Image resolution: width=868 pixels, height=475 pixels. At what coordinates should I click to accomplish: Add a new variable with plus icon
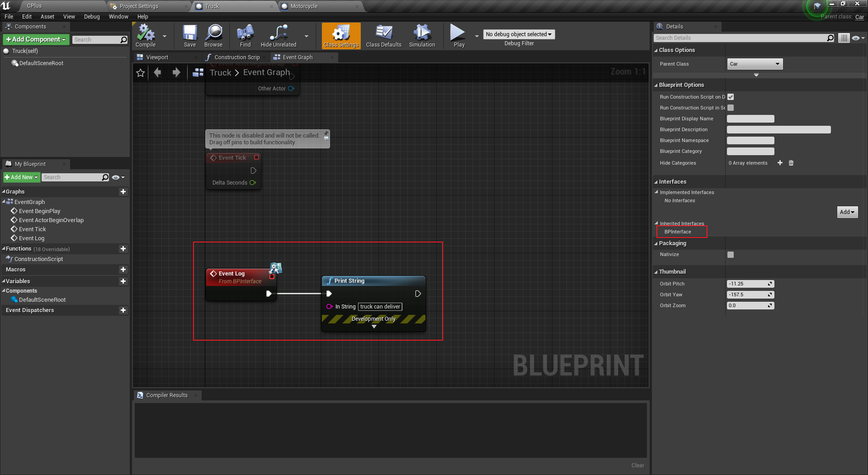[123, 281]
